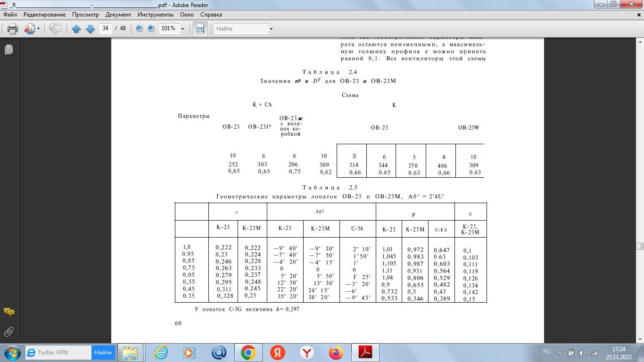
Task: Go to previous page with up arrow
Action: (x=76, y=29)
